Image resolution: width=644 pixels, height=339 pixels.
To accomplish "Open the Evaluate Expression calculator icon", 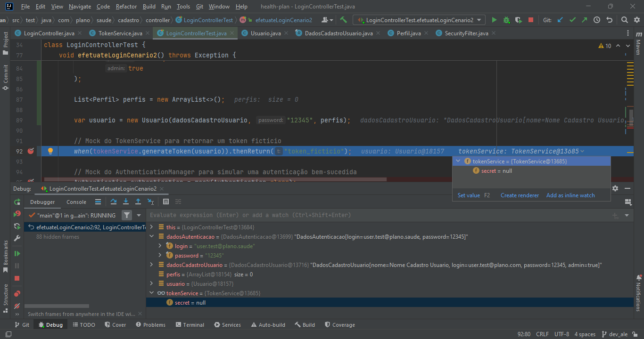I will (166, 202).
